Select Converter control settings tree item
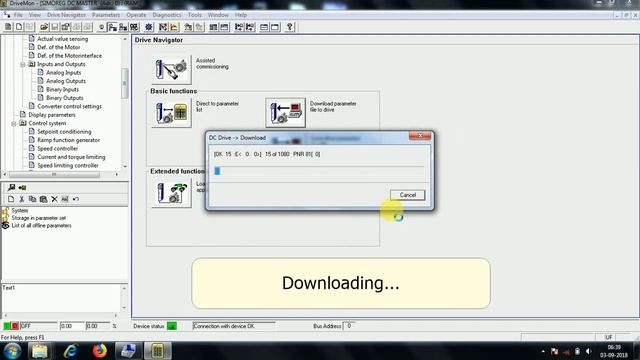The width and height of the screenshot is (640, 360). (69, 107)
